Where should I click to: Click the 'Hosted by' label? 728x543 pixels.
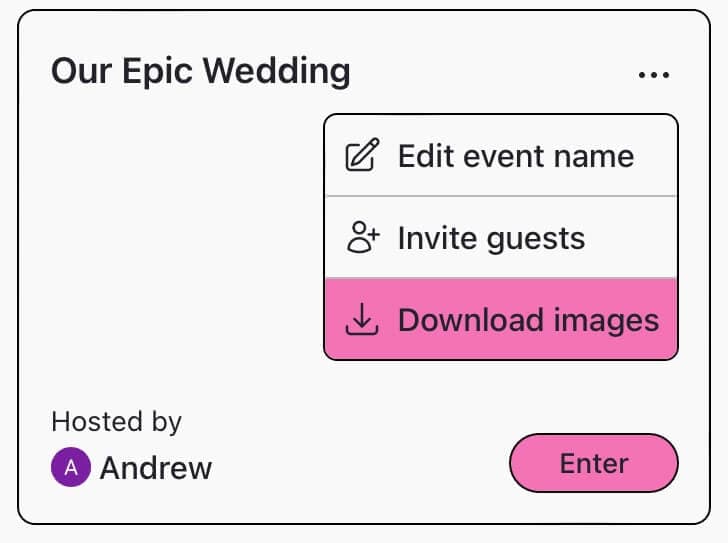[x=116, y=421]
